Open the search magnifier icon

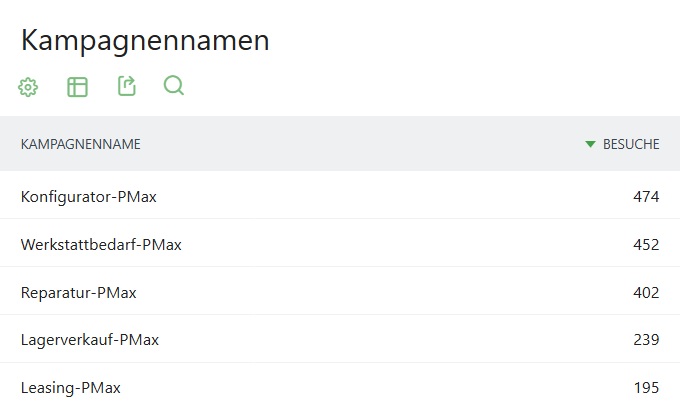click(x=174, y=87)
